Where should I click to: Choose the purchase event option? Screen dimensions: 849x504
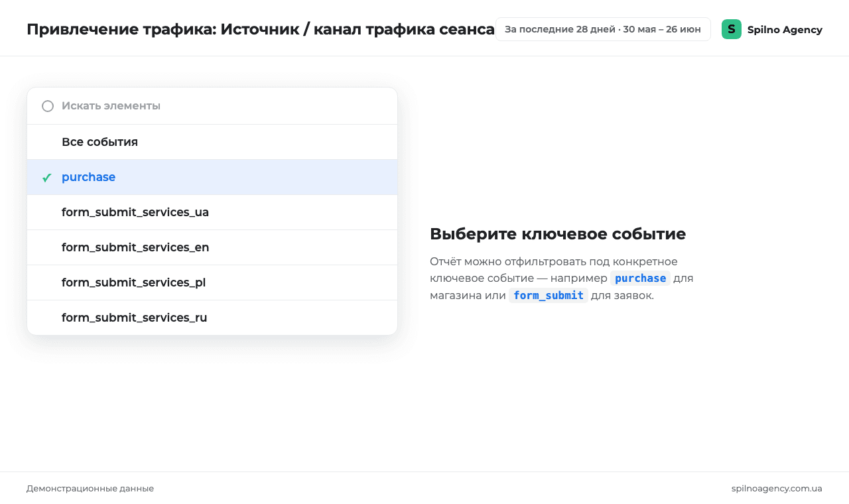(x=212, y=177)
